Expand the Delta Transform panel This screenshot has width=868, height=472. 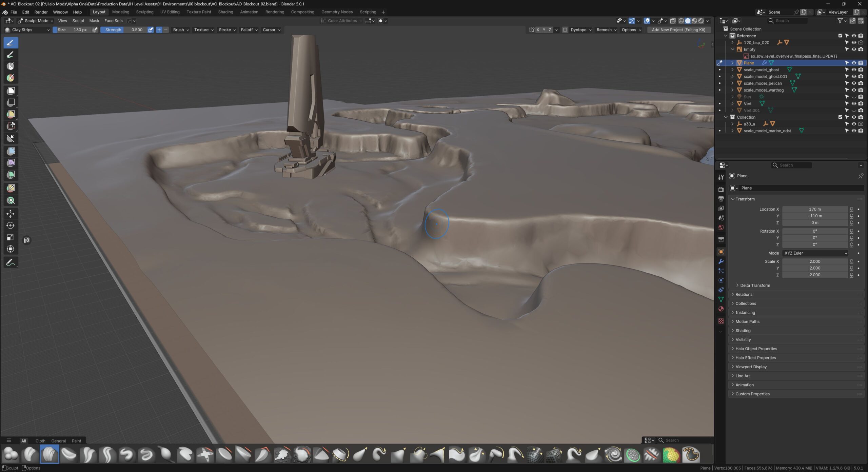[x=755, y=286]
